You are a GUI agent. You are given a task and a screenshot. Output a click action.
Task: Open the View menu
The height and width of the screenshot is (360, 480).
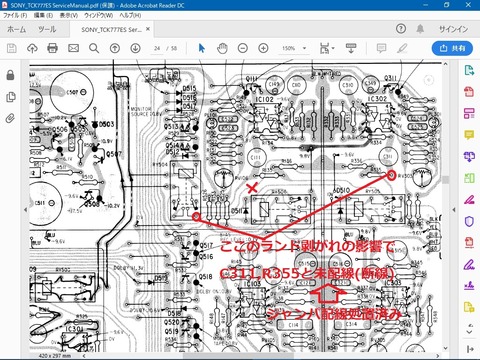pos(69,15)
